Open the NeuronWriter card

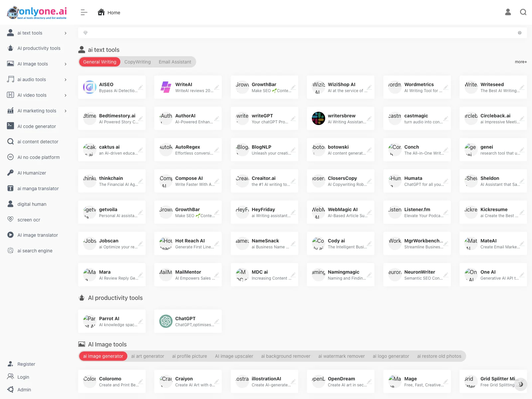coord(417,275)
